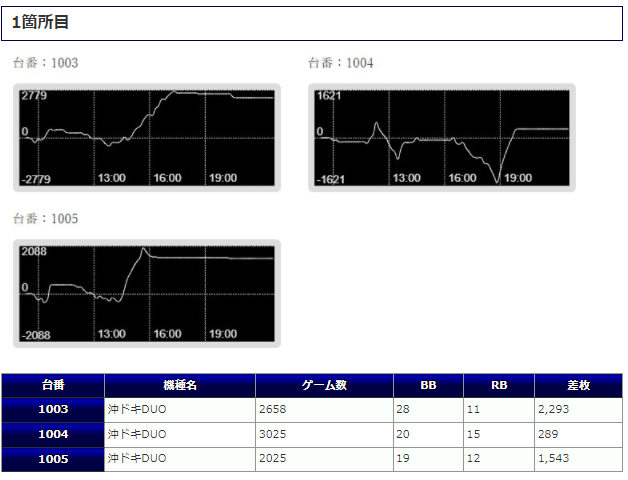The image size is (628, 480).
Task: Click the 台番：1003 label above the graph
Action: (x=45, y=63)
